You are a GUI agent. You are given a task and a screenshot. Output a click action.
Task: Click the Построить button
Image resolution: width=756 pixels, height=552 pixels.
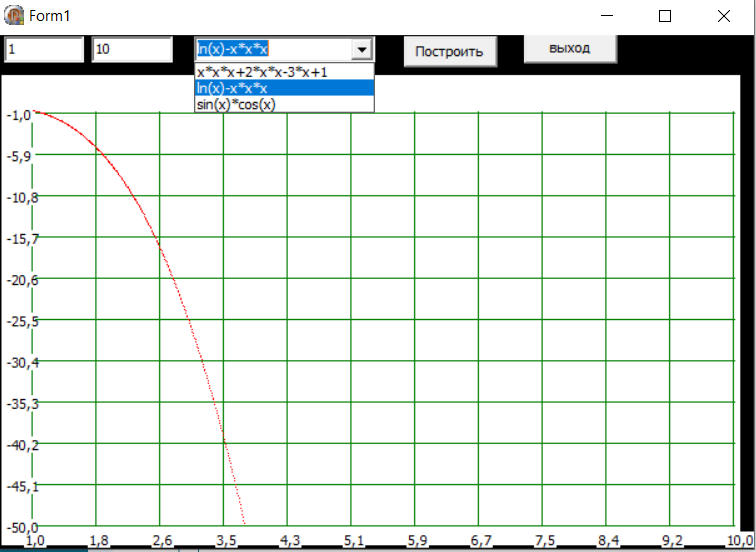click(x=450, y=51)
